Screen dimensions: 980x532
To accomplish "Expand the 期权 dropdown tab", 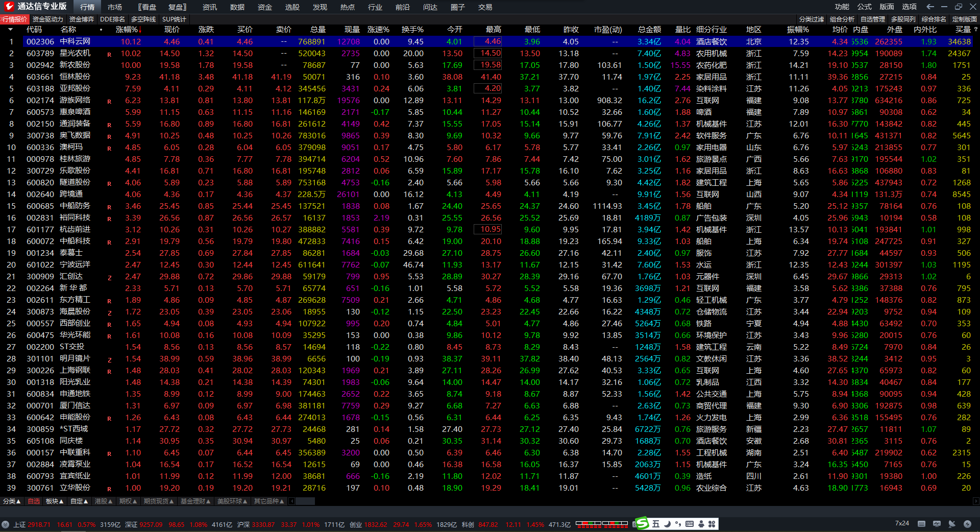I will (x=129, y=501).
